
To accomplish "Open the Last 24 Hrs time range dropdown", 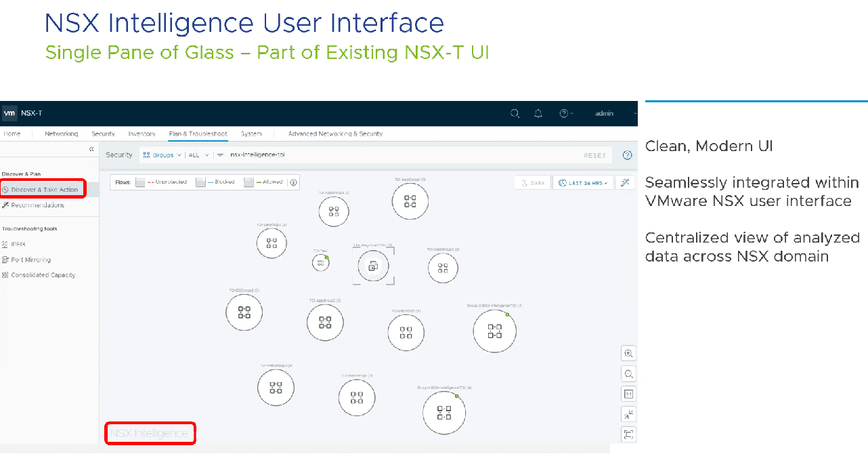I will [583, 183].
